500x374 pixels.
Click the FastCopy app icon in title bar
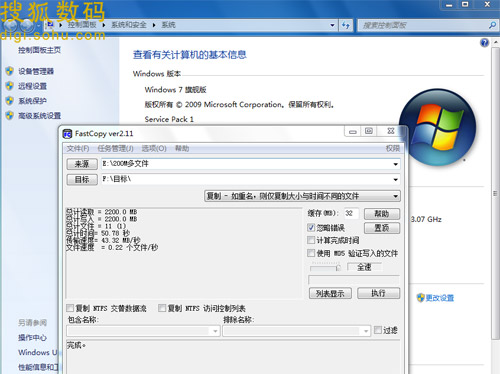67,134
